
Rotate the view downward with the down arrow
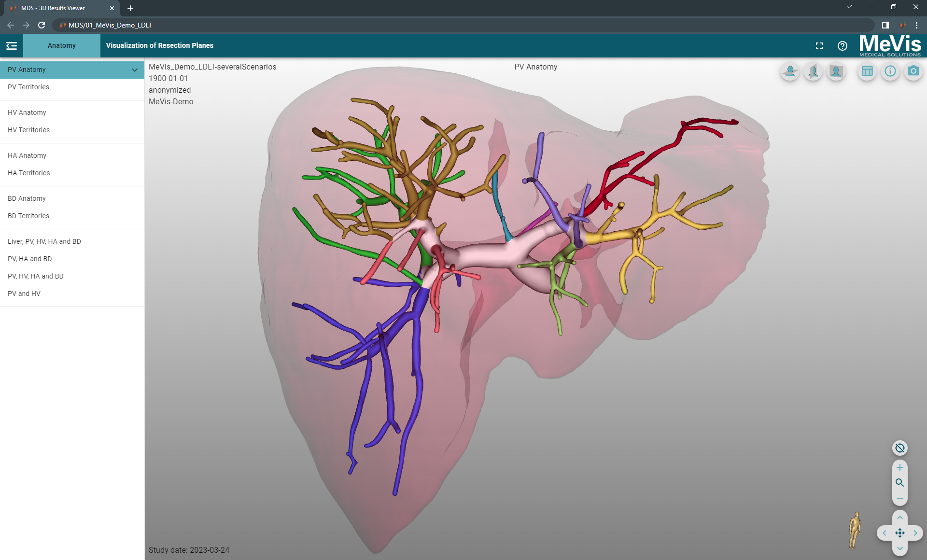[x=900, y=548]
